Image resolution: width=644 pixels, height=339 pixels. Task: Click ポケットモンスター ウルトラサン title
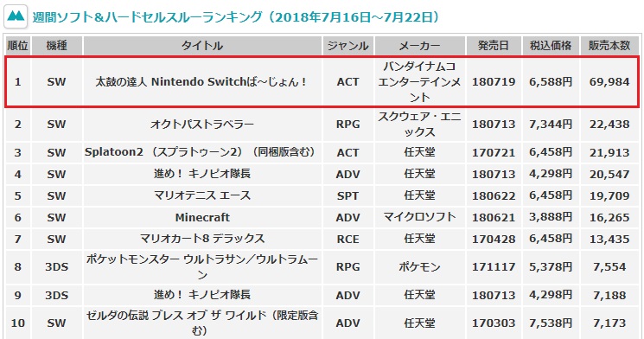[202, 266]
